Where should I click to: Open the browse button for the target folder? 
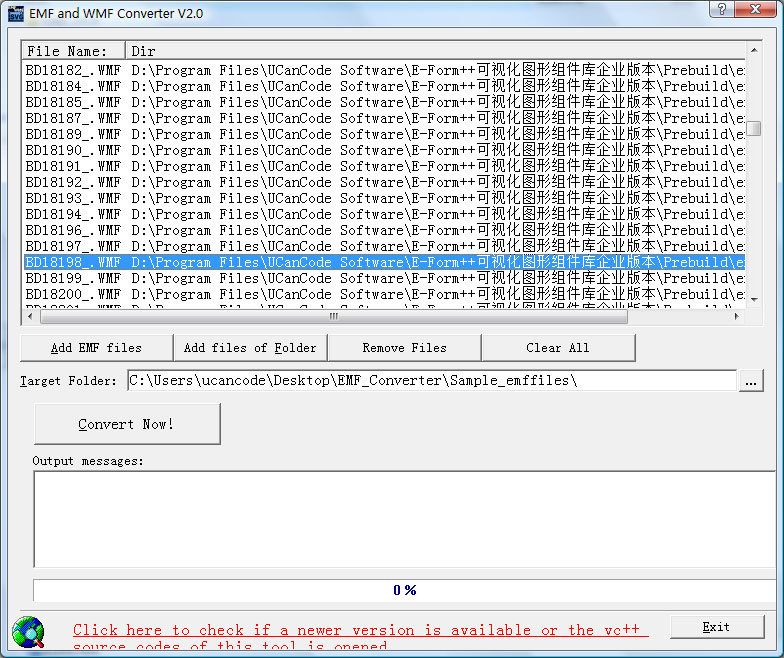752,381
